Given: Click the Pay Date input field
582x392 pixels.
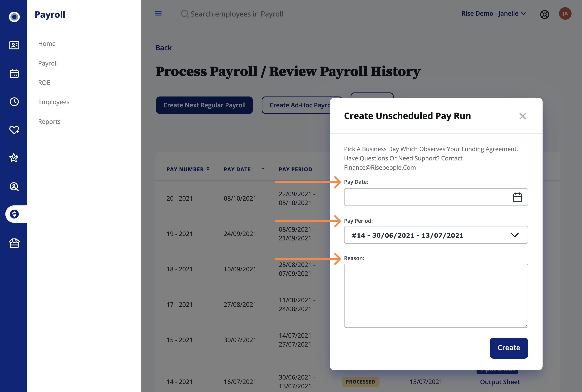Looking at the screenshot, I should click(x=436, y=197).
